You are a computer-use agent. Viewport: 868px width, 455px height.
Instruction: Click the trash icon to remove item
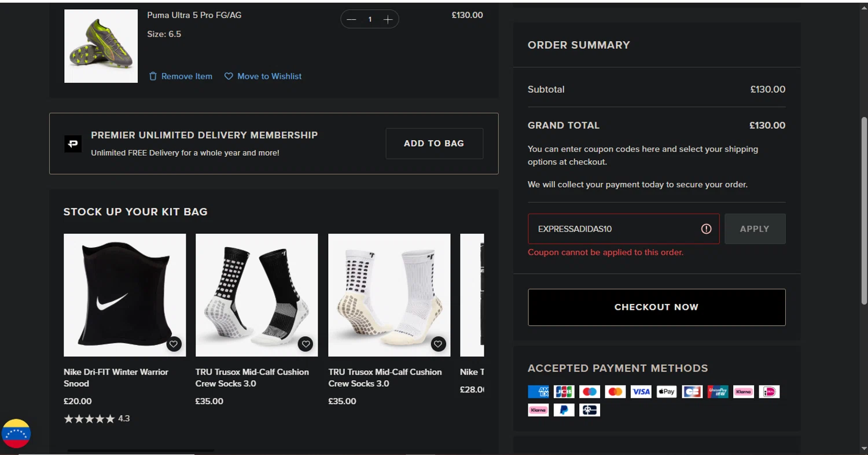(153, 76)
